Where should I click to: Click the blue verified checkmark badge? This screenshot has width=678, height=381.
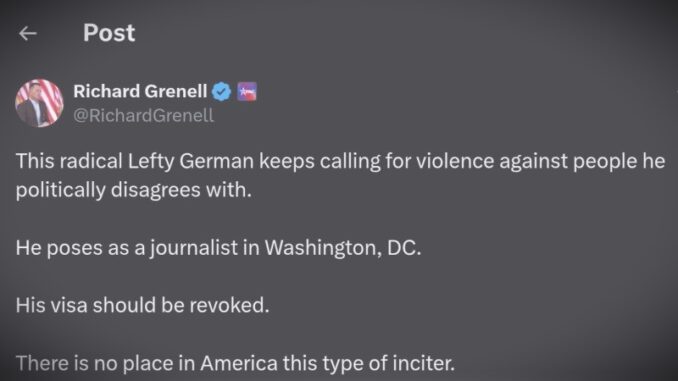pos(221,92)
